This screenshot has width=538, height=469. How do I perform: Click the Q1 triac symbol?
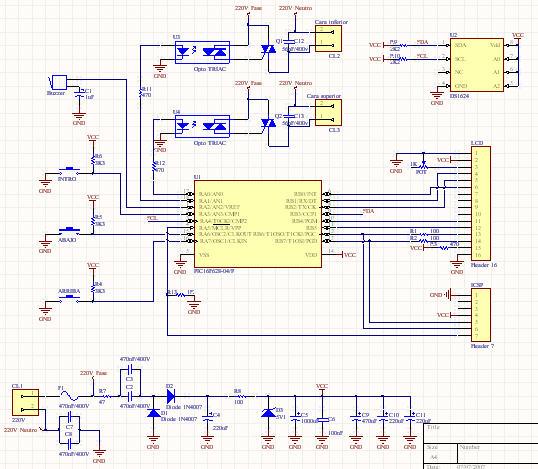click(x=268, y=49)
